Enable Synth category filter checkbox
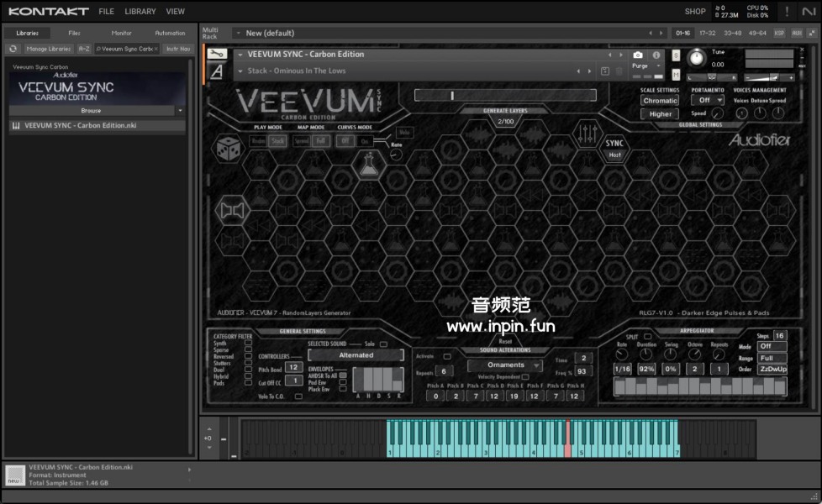This screenshot has height=504, width=822. [x=248, y=344]
